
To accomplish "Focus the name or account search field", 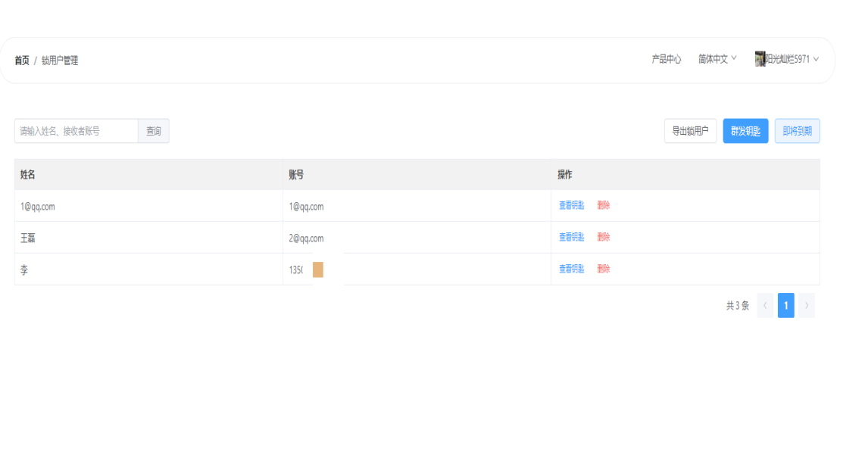I will 76,131.
